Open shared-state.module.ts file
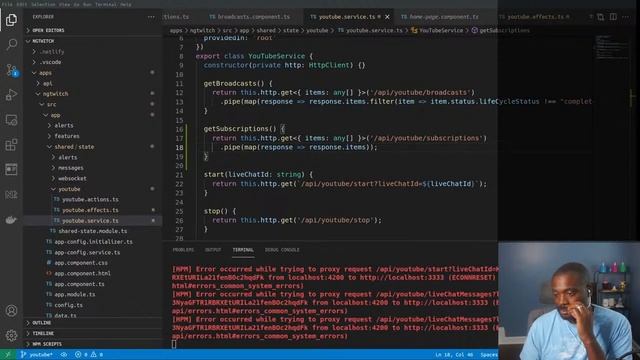The width and height of the screenshot is (640, 360). tap(93, 231)
